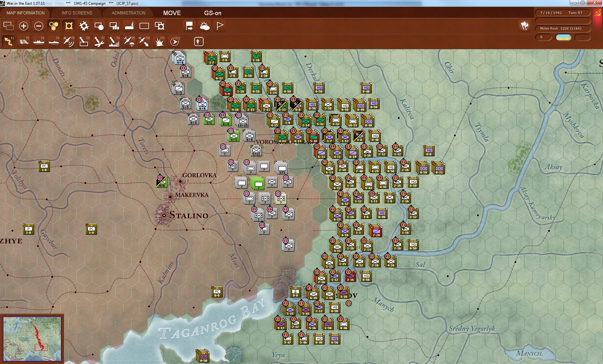Click the upload arrow box icon

pos(198,41)
